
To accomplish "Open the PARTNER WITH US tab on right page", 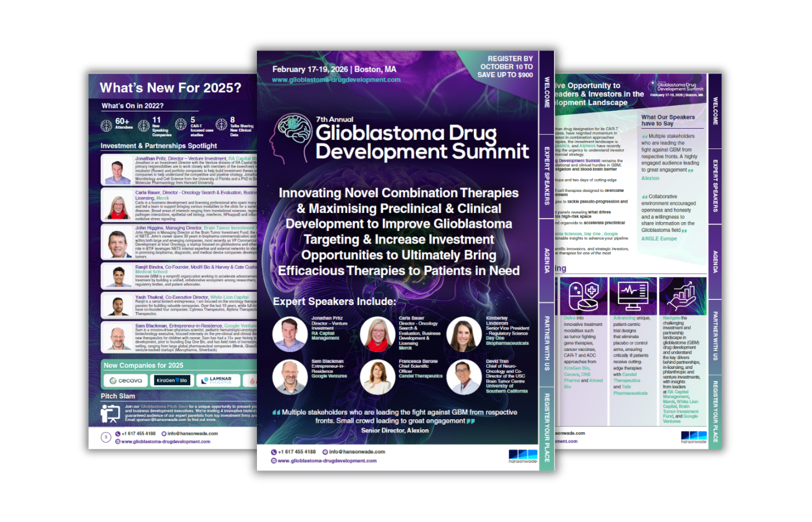I will 715,337.
